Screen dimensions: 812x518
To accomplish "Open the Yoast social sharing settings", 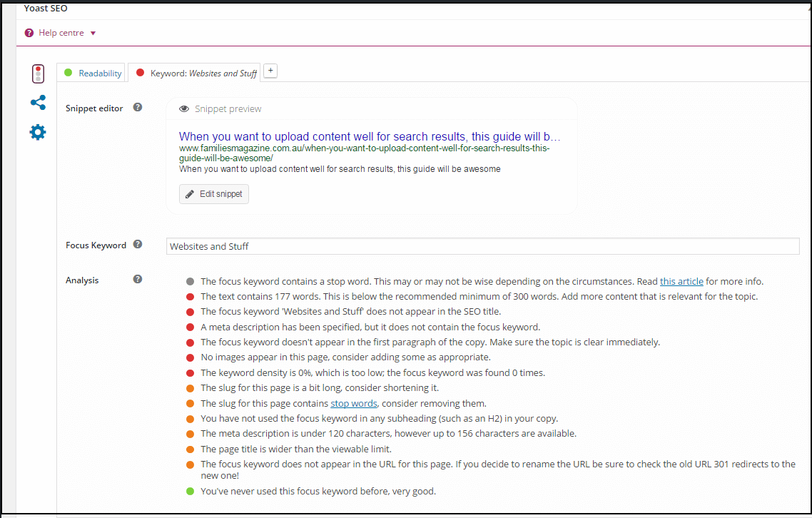I will click(38, 103).
